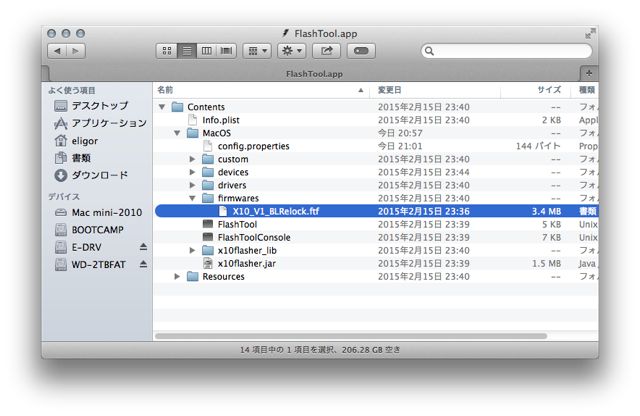
Task: Expand the drivers folder
Action: (192, 185)
